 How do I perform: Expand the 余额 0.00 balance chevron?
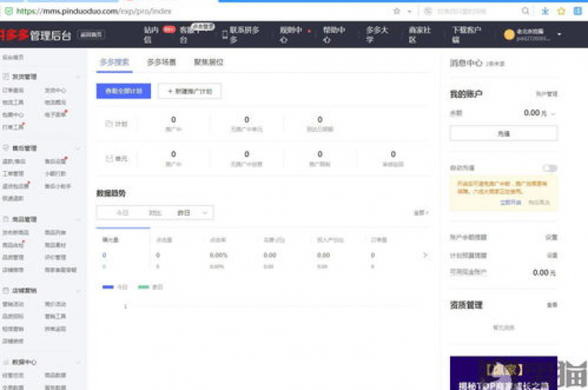pyautogui.click(x=554, y=113)
